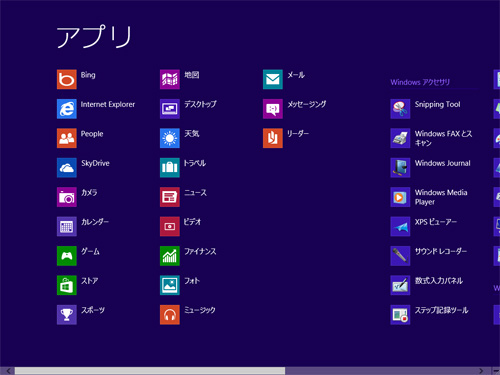Image resolution: width=500 pixels, height=375 pixels.
Task: Click the scrollbar left arrow
Action: point(8,371)
